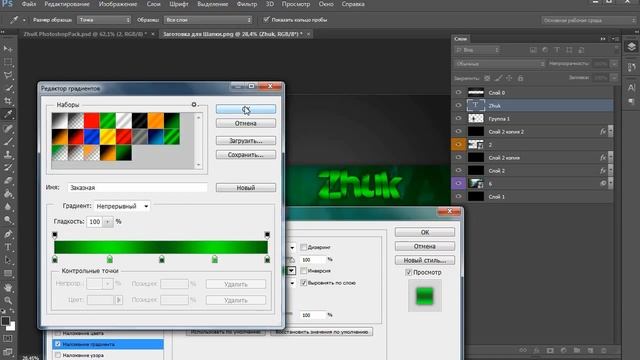Image resolution: width=640 pixels, height=360 pixels.
Task: Select the Brush tool
Action: tap(8, 141)
